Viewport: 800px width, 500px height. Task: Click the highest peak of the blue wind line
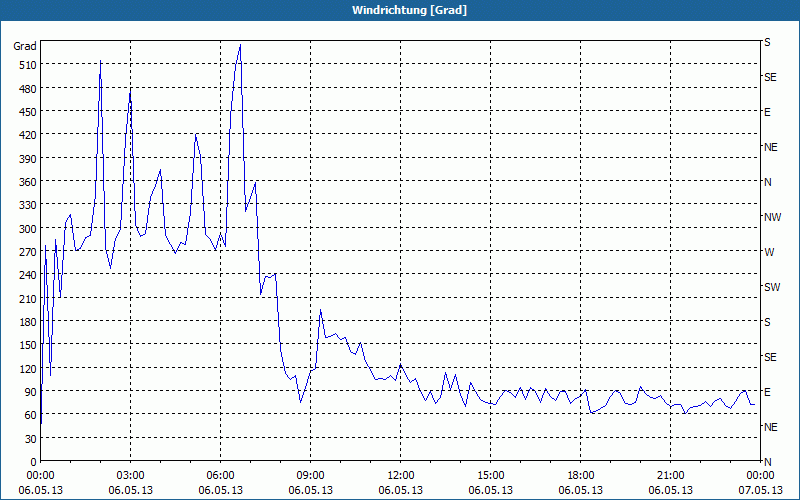[x=240, y=45]
